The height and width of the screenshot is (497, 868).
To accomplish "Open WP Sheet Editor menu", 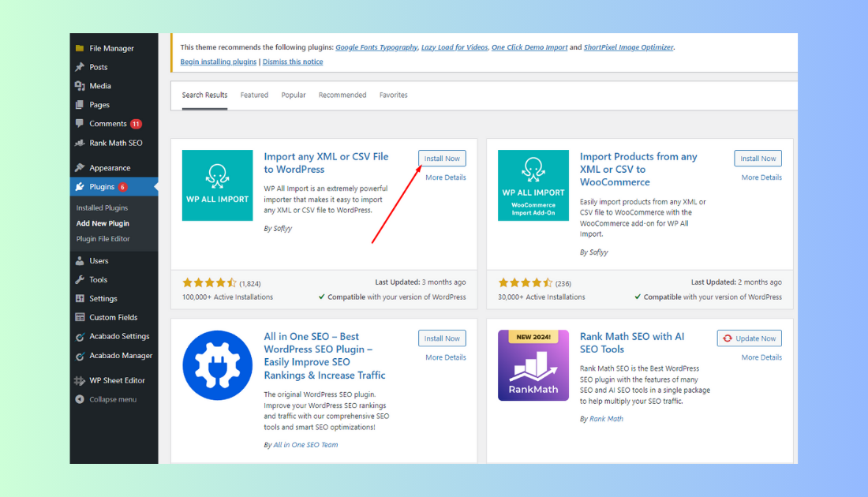I will tap(117, 380).
